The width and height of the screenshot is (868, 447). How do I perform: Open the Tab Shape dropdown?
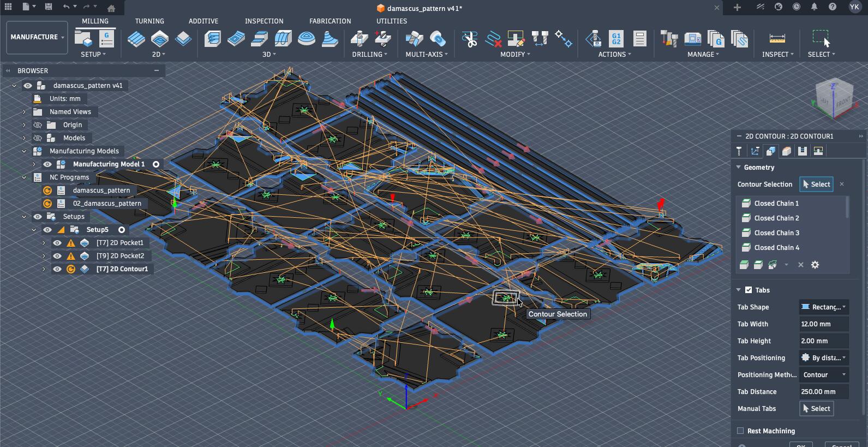(824, 307)
